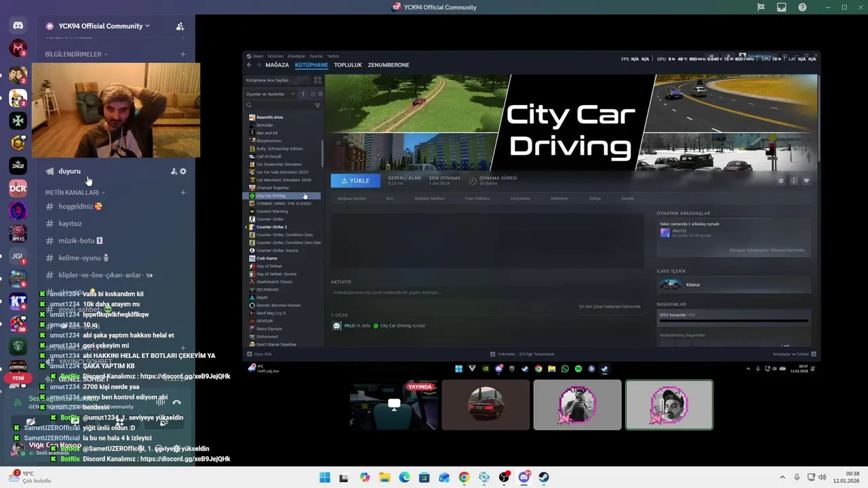This screenshot has width=868, height=488.
Task: Select the green-outlined speaking participant tile
Action: (x=669, y=405)
